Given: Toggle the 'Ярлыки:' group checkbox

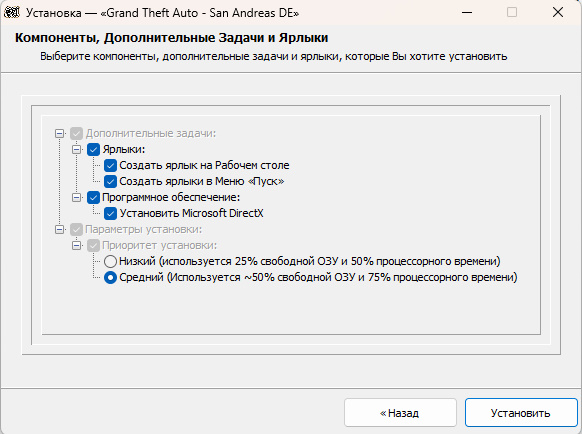Looking at the screenshot, I should [x=93, y=150].
